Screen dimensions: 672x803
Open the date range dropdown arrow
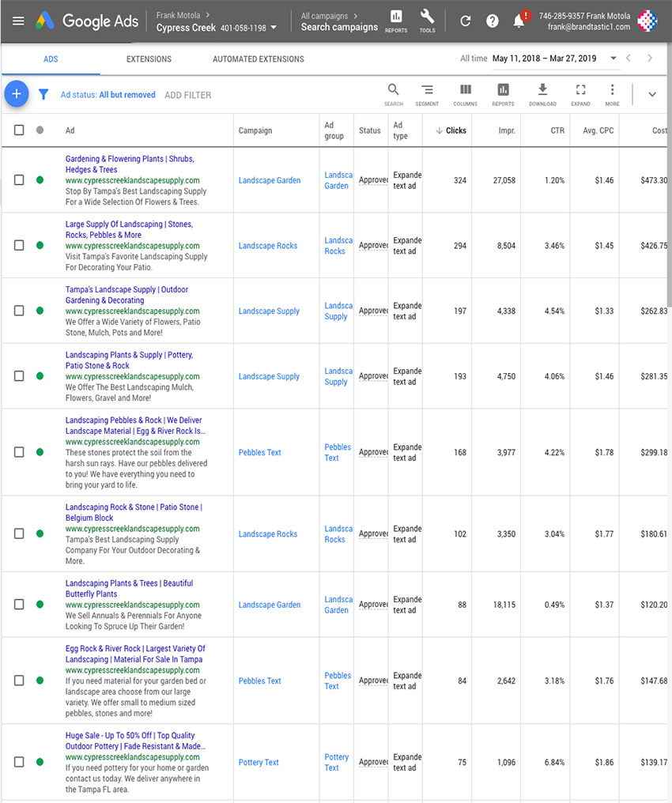pyautogui.click(x=613, y=58)
